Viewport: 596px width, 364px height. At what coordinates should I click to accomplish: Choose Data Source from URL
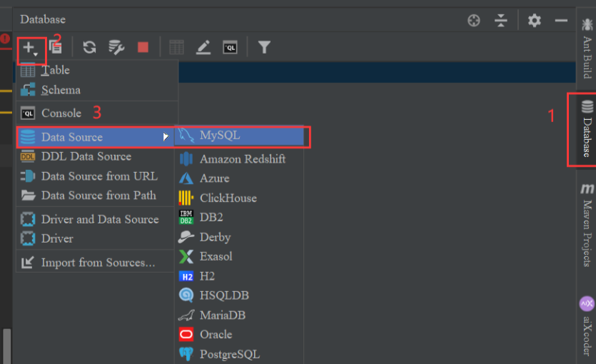point(95,176)
